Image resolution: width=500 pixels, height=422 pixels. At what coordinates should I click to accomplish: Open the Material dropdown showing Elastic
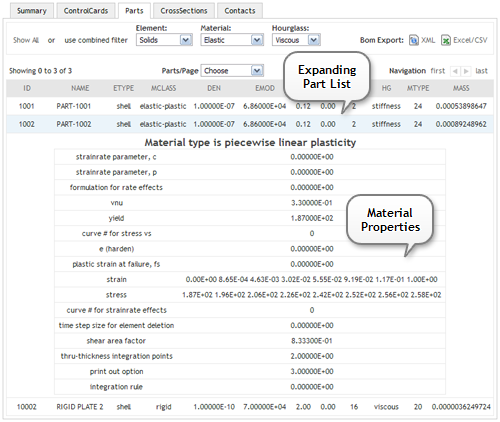(232, 40)
